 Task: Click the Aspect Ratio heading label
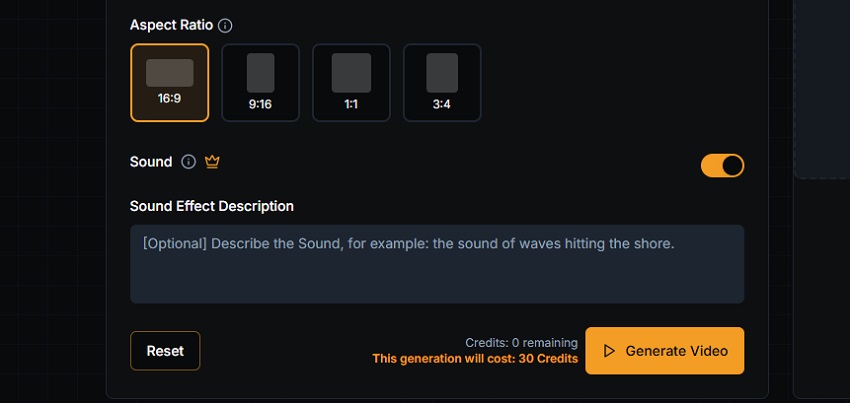point(171,25)
